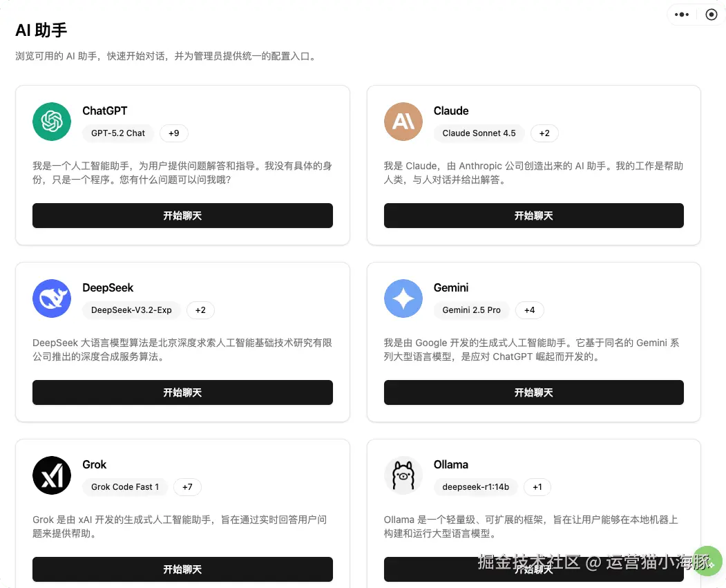
Task: Click the ChatGPT description starting with 我是一个人工智能助手
Action: pos(182,173)
